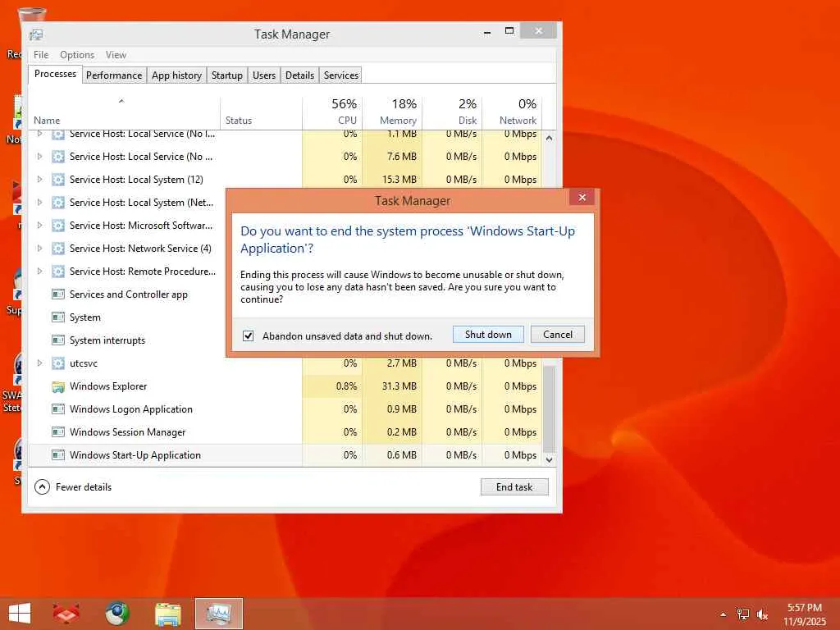This screenshot has width=840, height=630.
Task: Expand second Service Host: Local Service (No ...
Action: [39, 157]
